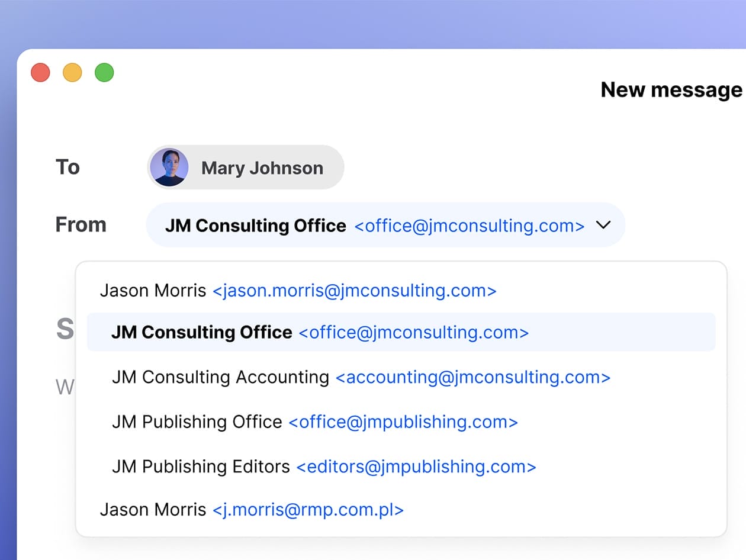
Task: Click the To field label
Action: pyautogui.click(x=67, y=167)
